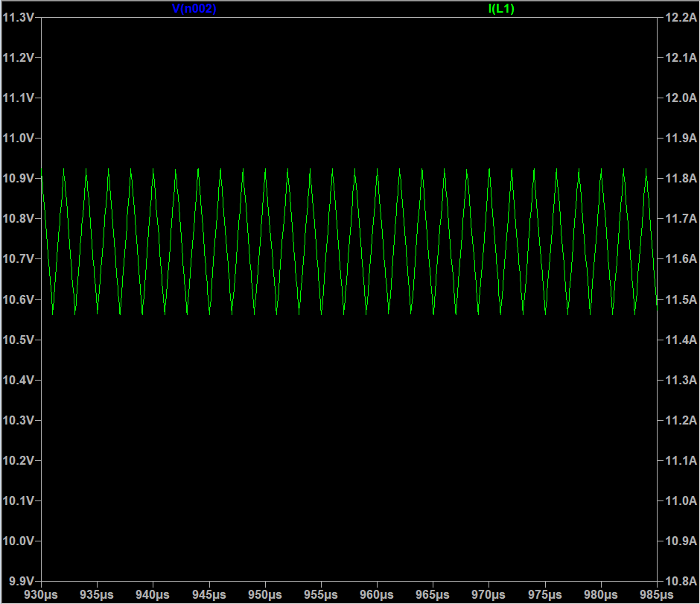700x604 pixels.
Task: Click the 930µs time axis label
Action: [x=41, y=595]
